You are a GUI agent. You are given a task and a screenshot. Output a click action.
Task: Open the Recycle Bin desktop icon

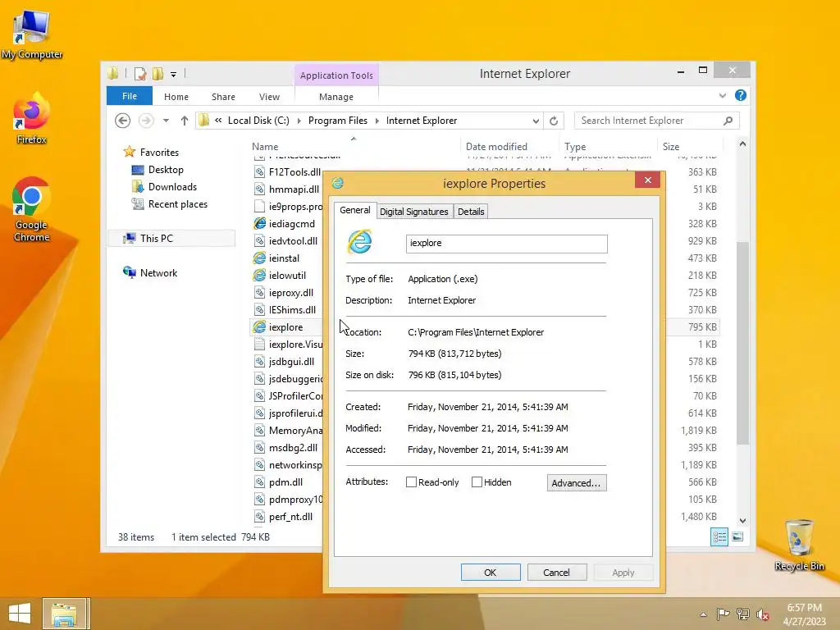tap(799, 545)
